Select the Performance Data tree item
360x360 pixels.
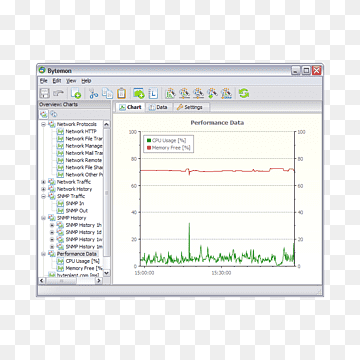[77, 254]
